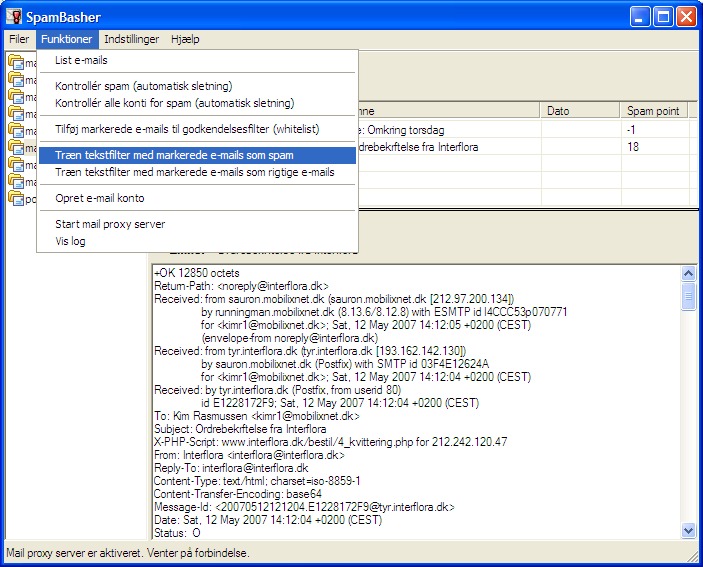Click the line '(envelope-from noreply@interflora.dk)'
Viewport: 703px width, 567px height.
290,338
